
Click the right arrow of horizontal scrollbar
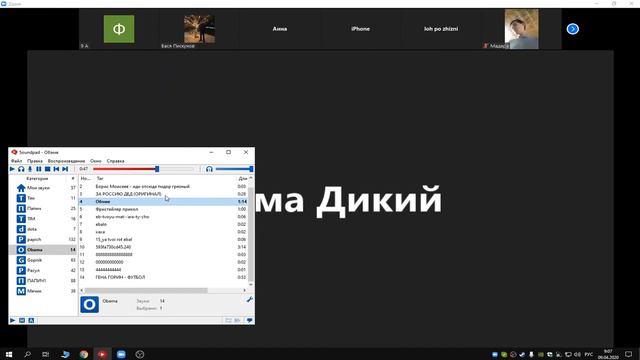pyautogui.click(x=244, y=290)
